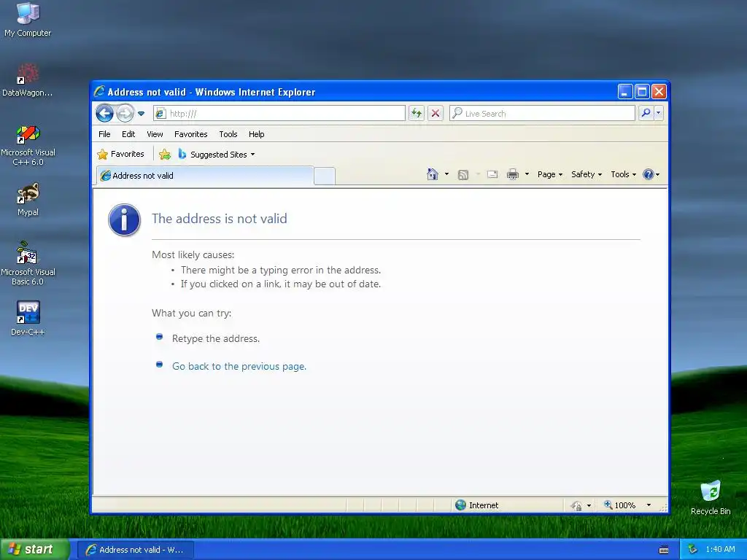
Task: Click the Read Mail envelope icon
Action: tap(492, 174)
